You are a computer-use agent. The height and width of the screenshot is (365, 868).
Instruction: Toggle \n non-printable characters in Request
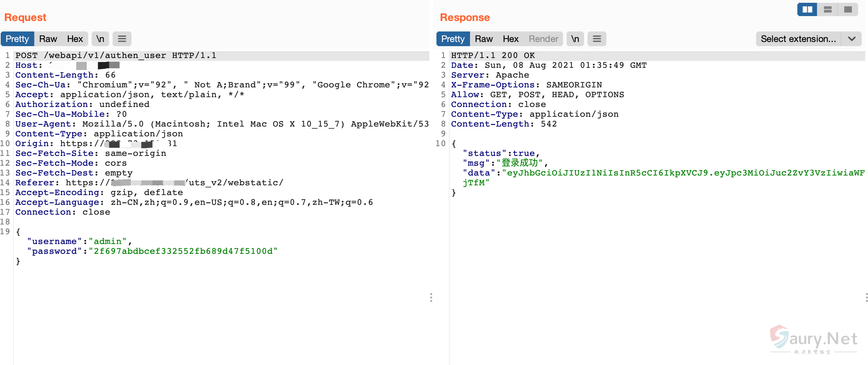[x=100, y=39]
